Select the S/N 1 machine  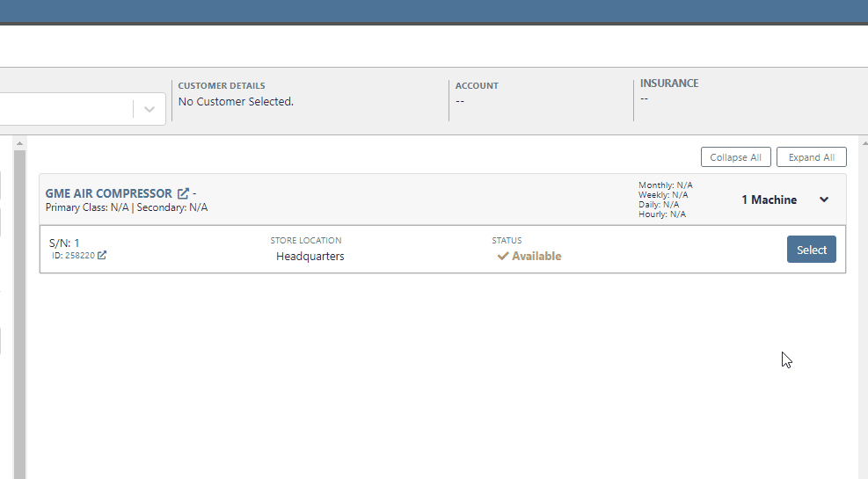tap(812, 250)
